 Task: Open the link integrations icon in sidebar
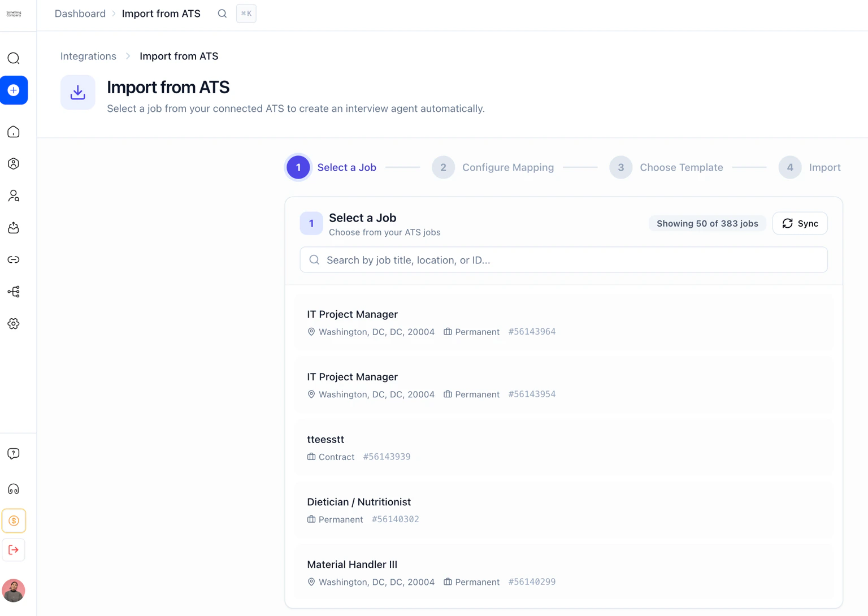tap(14, 260)
